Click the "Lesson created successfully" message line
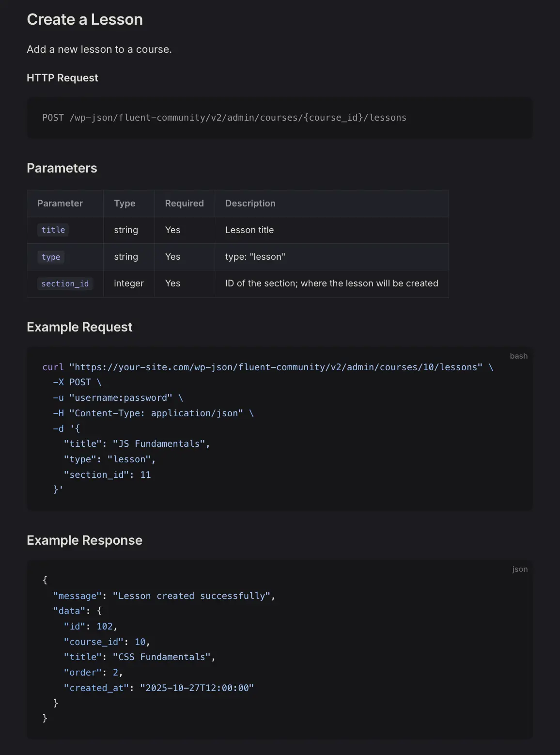 click(x=164, y=596)
